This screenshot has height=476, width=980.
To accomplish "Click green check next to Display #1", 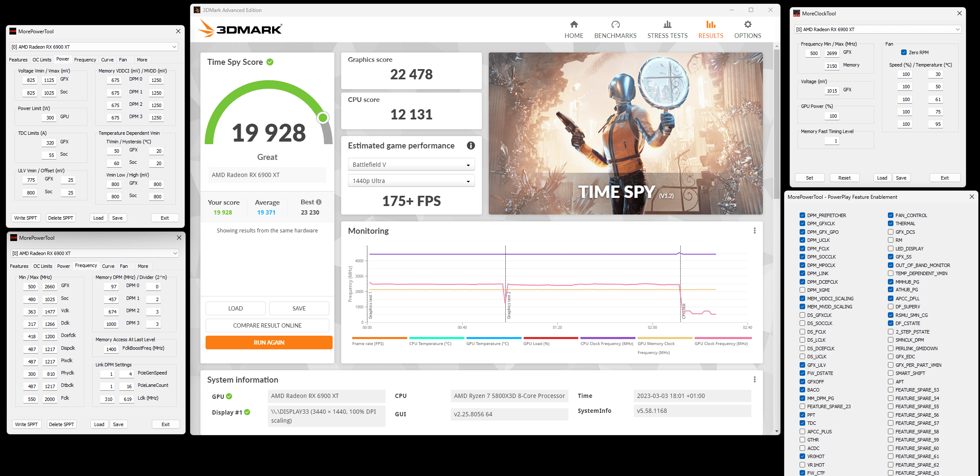I will pos(247,412).
